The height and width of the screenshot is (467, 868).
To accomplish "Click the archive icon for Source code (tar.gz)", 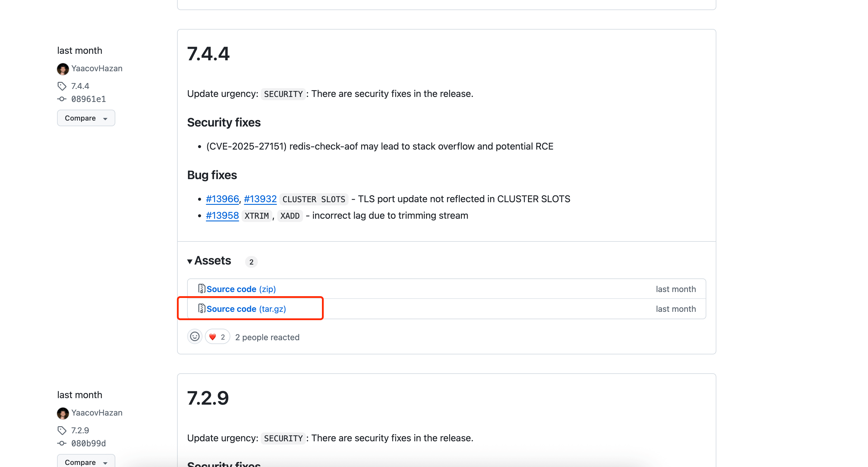I will tap(202, 309).
